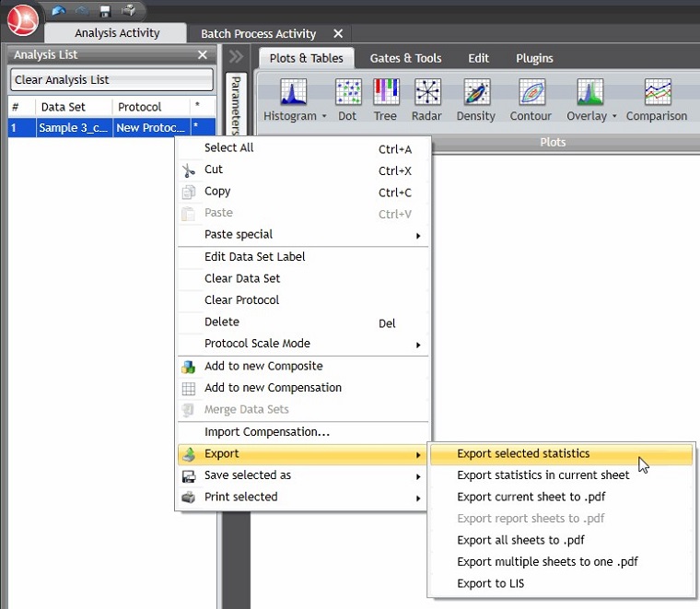The width and height of the screenshot is (700, 609).
Task: Click the save floppy disk icon
Action: coord(105,11)
